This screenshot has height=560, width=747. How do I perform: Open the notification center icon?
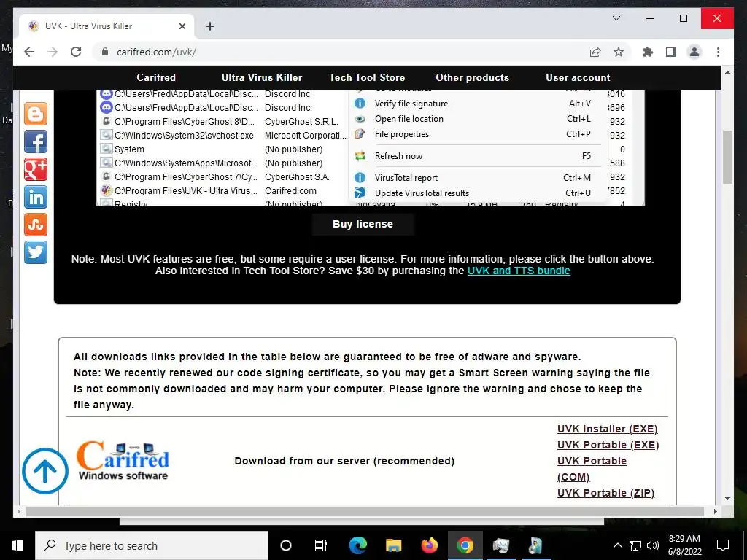click(723, 545)
